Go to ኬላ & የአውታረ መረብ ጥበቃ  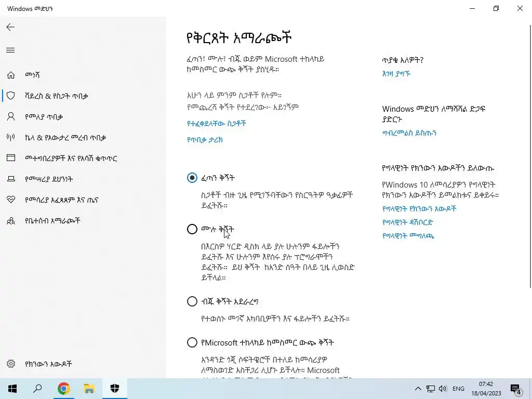65,138
